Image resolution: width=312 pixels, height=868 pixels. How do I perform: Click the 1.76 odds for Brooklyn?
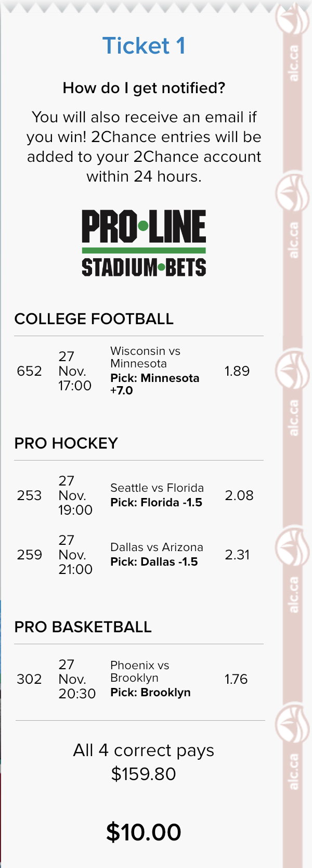pyautogui.click(x=236, y=679)
